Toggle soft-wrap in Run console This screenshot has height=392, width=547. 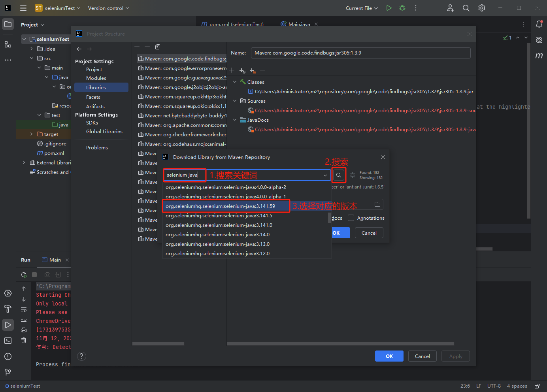pyautogui.click(x=24, y=309)
